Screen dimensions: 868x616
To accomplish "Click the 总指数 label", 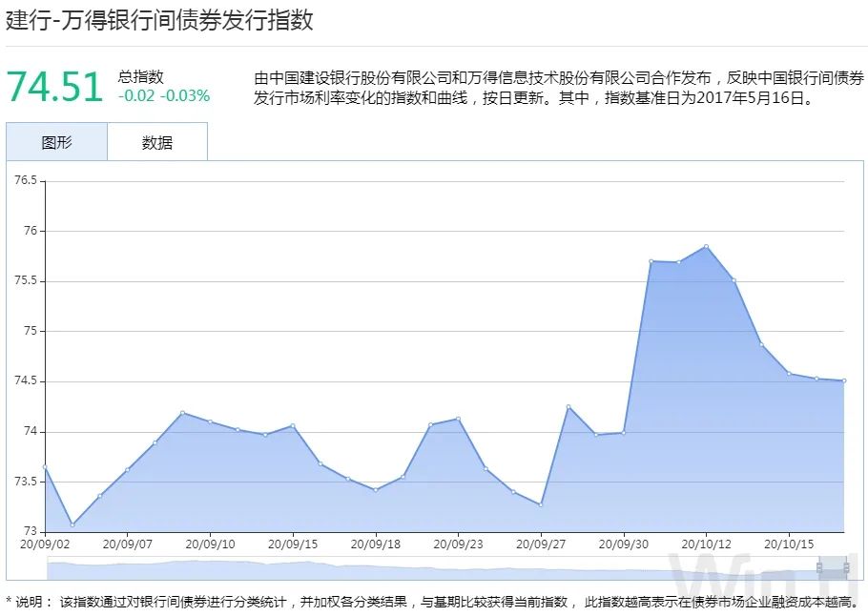I will tap(140, 76).
